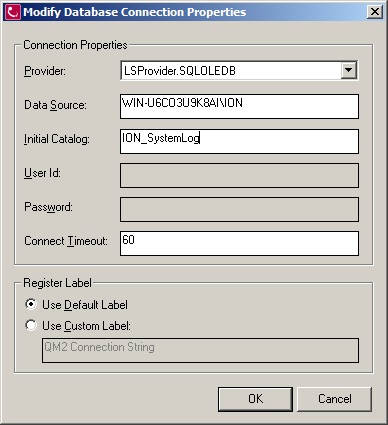Screen dimensions: 388x425
Task: Click the Modify Database Connection Properties title
Action: 135,12
